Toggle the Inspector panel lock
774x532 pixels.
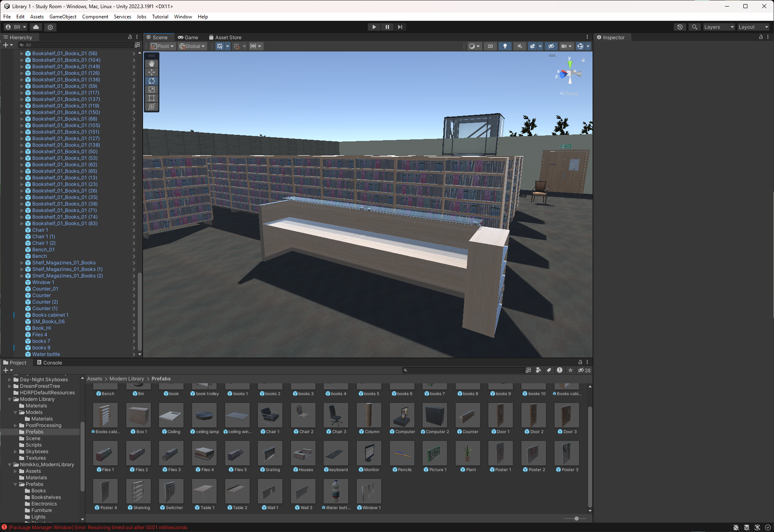[x=761, y=37]
